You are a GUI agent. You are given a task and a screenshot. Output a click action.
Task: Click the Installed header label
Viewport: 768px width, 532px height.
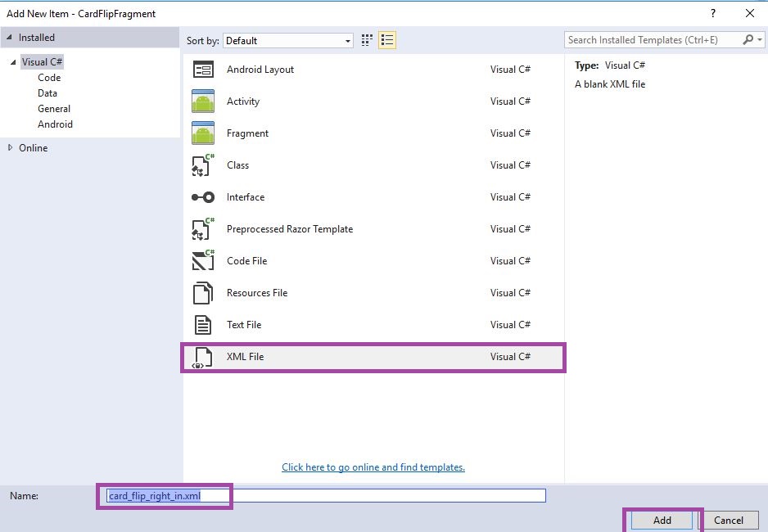point(37,37)
